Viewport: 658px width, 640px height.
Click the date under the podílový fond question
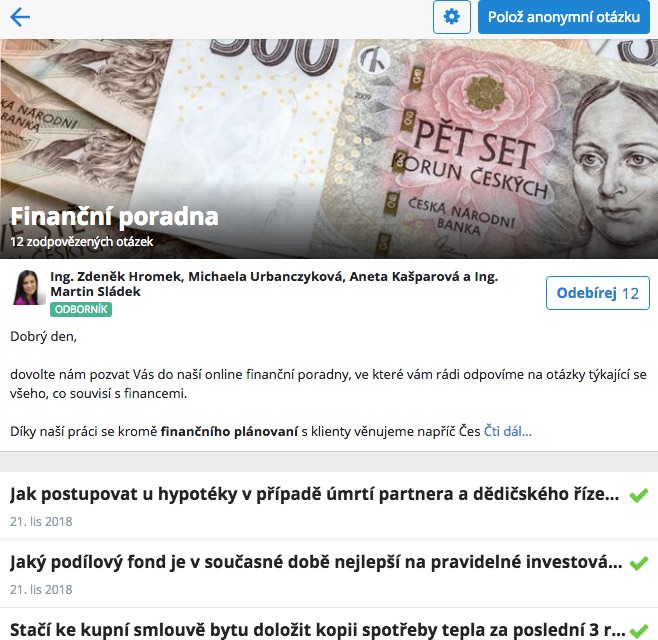[41, 590]
